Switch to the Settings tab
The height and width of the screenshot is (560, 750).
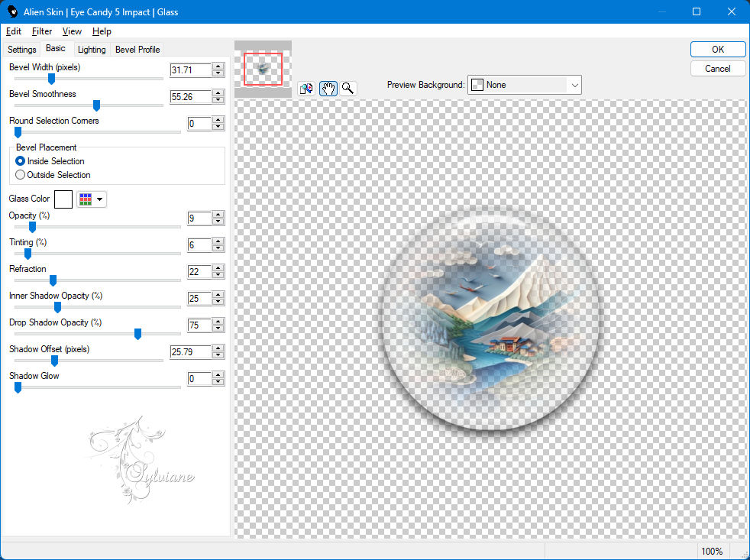[x=21, y=50]
